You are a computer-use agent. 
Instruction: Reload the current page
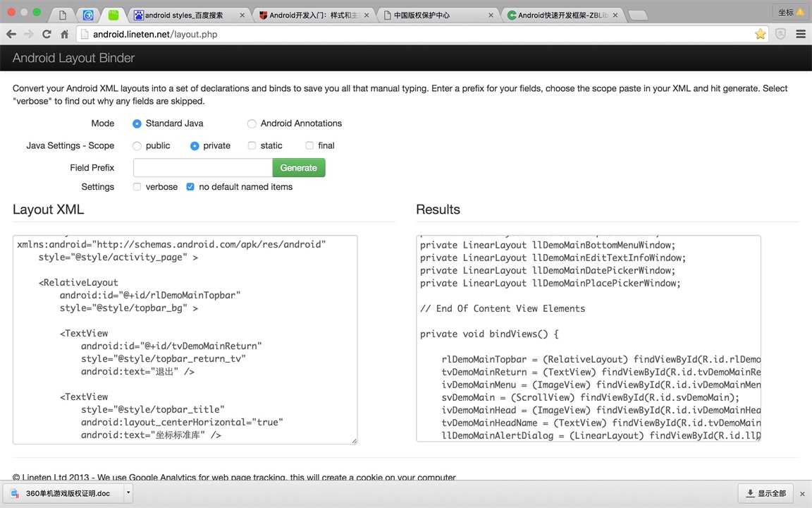pyautogui.click(x=47, y=34)
